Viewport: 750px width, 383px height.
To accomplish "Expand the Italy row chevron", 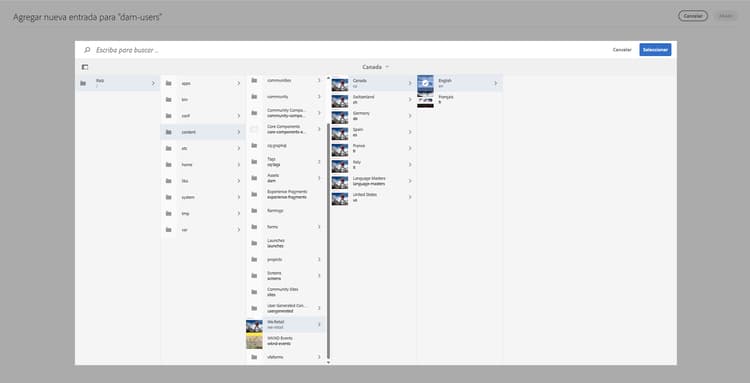I will (410, 164).
